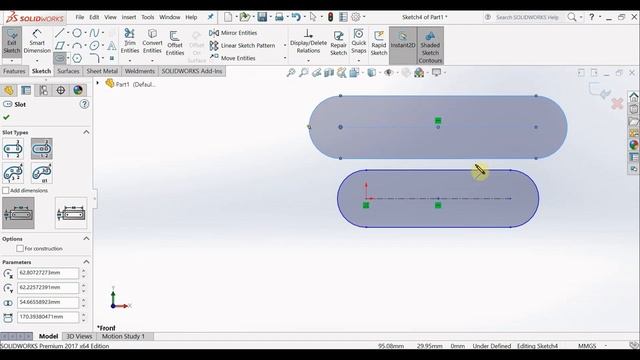The width and height of the screenshot is (640, 360).
Task: Select center-to-center slot dimension style
Action: (x=18, y=213)
